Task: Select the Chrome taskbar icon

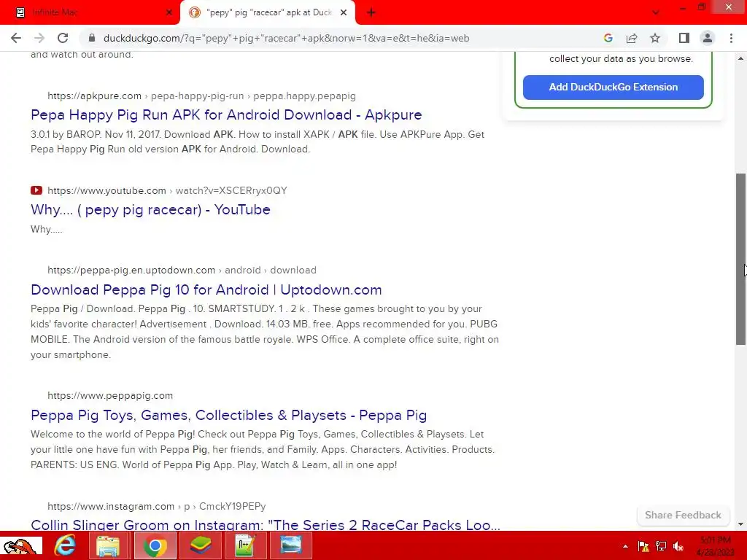Action: [155, 545]
